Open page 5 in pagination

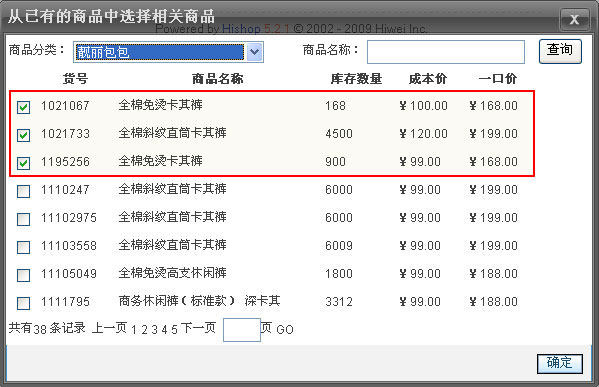coord(174,330)
